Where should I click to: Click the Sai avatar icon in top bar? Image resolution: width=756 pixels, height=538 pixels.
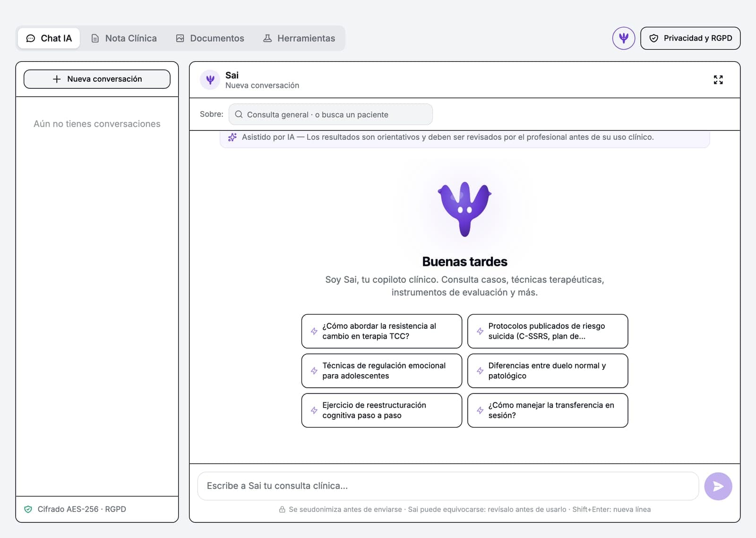coord(623,38)
